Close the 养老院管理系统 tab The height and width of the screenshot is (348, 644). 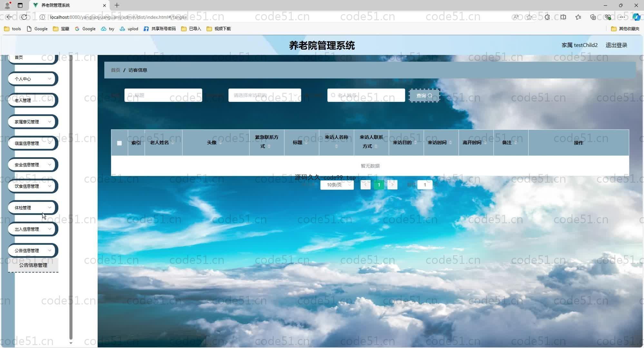tap(104, 5)
